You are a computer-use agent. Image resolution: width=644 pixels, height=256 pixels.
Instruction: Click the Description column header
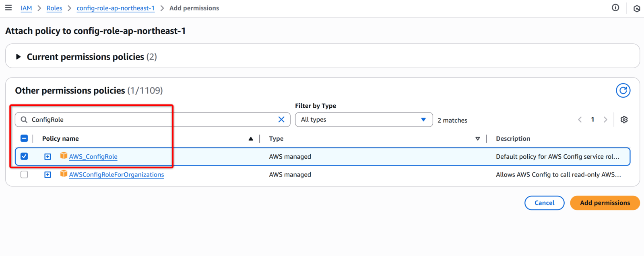(x=513, y=138)
